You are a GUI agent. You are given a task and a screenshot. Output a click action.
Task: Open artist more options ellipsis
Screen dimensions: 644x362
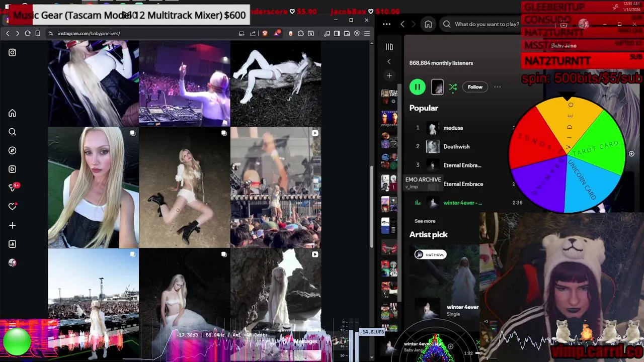(498, 87)
